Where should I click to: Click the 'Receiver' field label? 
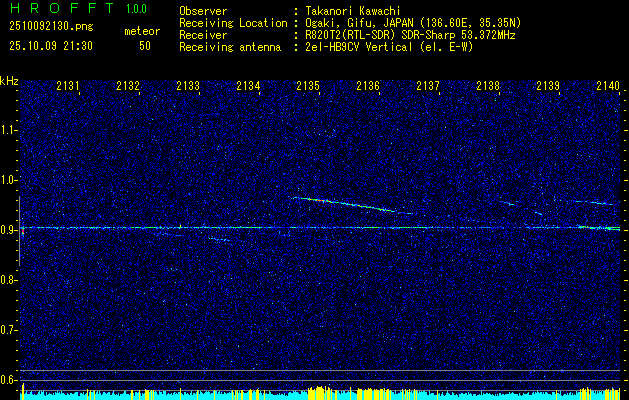pos(203,35)
